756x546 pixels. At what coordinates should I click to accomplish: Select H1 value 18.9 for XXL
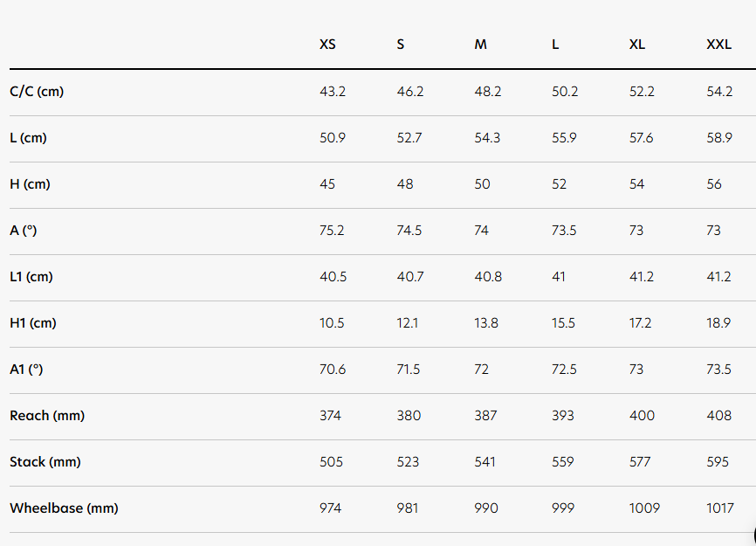[718, 323]
